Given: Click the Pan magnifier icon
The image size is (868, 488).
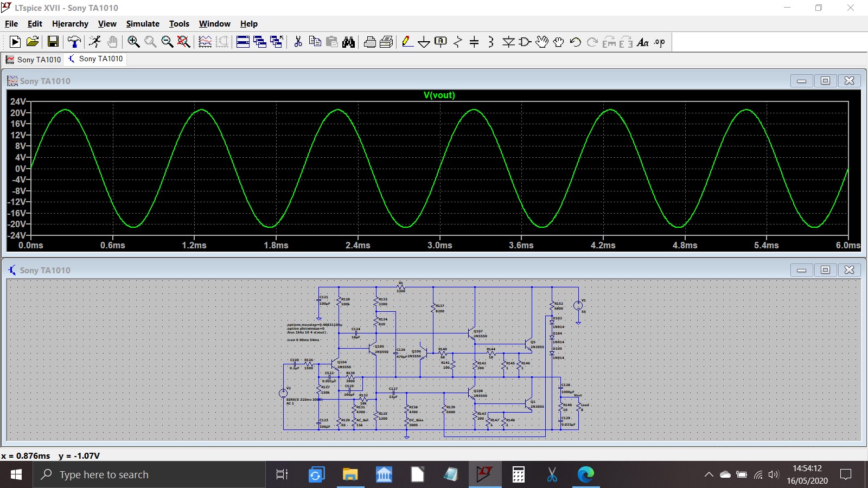Looking at the screenshot, I should (150, 42).
